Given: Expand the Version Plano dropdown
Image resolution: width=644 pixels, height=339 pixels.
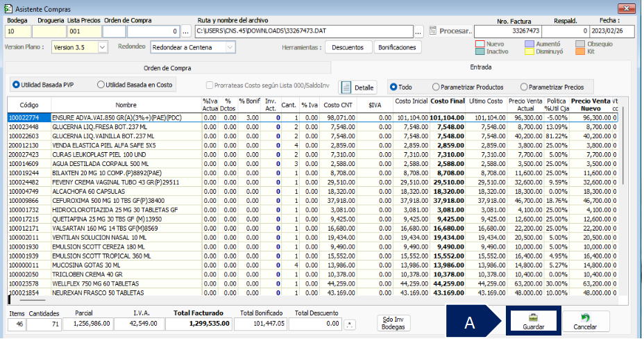Looking at the screenshot, I should pos(102,47).
